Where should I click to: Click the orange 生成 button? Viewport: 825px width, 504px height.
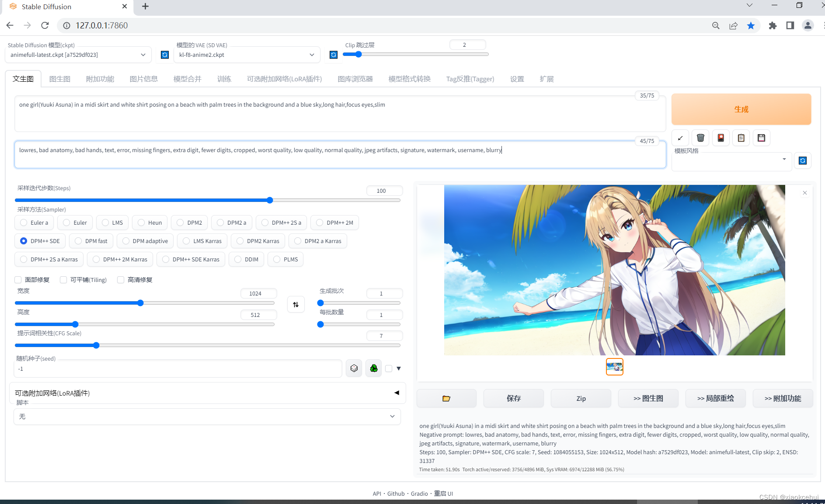[x=741, y=109]
